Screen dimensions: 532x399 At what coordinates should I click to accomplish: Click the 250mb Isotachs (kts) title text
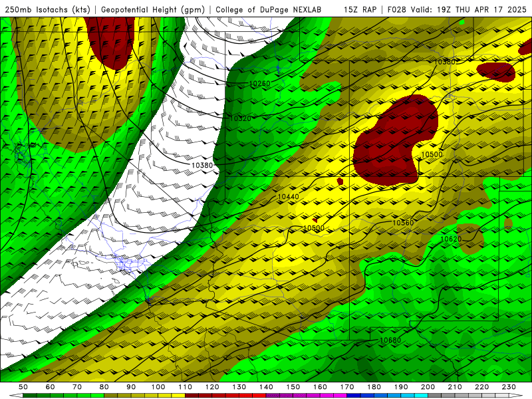click(x=47, y=9)
